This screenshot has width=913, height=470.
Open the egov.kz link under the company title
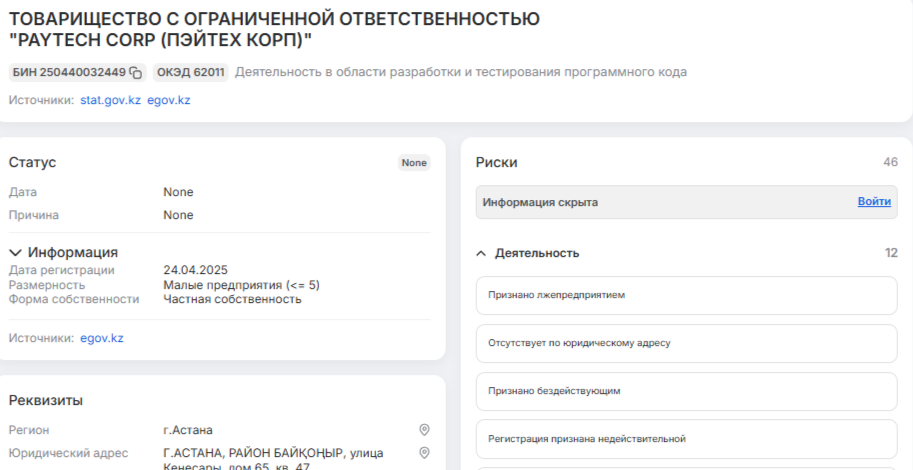[x=168, y=100]
